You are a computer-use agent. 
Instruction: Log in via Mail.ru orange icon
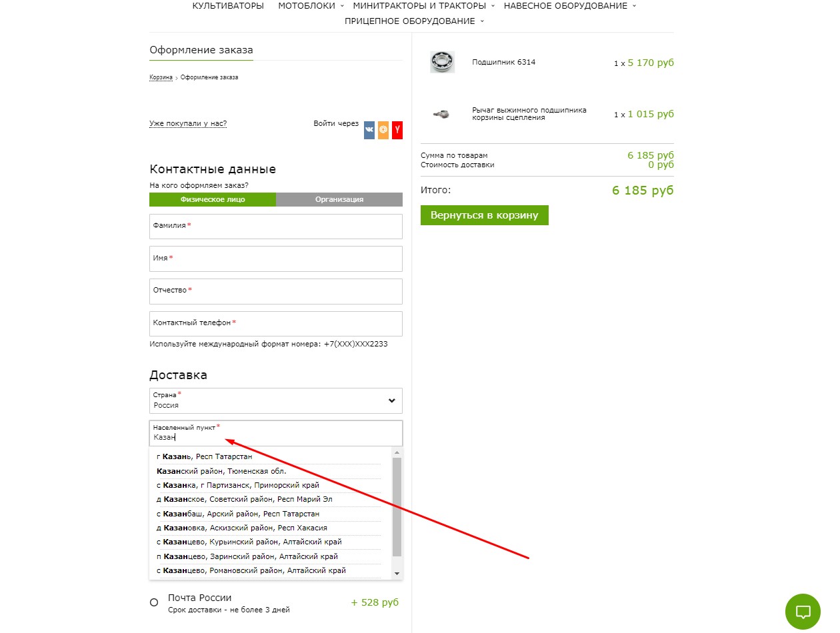pos(383,131)
